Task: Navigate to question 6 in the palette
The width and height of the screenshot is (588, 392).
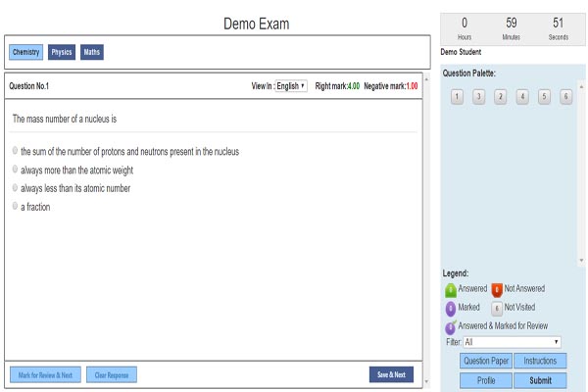Action: tap(565, 96)
